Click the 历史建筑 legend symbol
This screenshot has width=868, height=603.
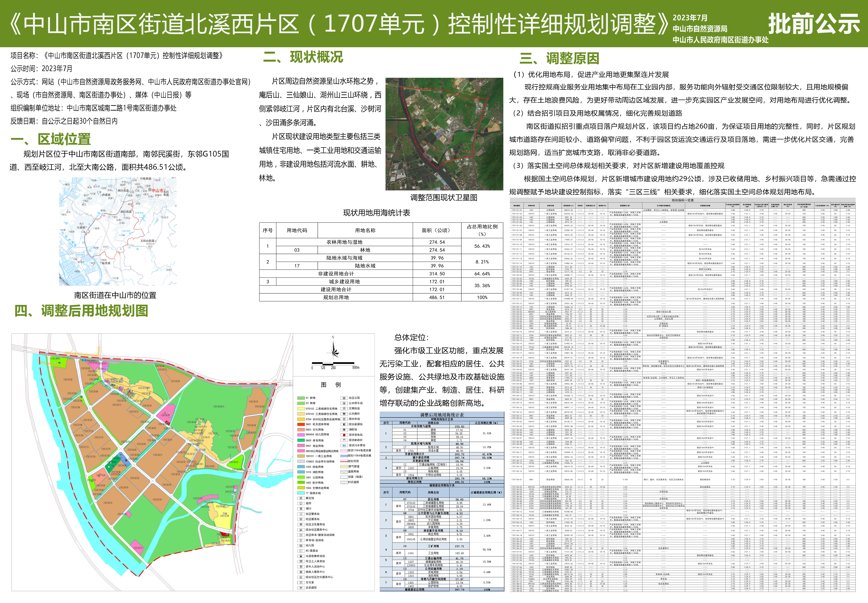[x=301, y=588]
